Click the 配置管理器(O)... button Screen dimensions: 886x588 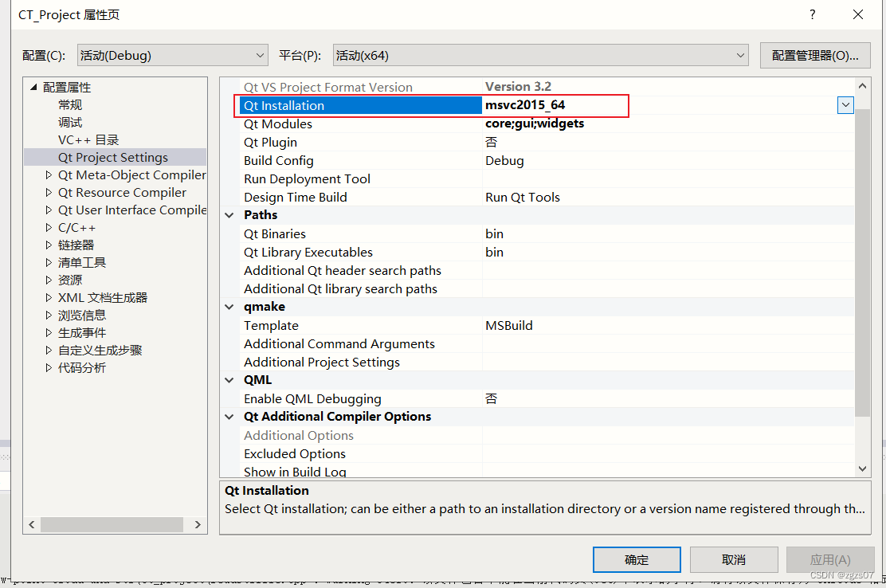click(814, 55)
